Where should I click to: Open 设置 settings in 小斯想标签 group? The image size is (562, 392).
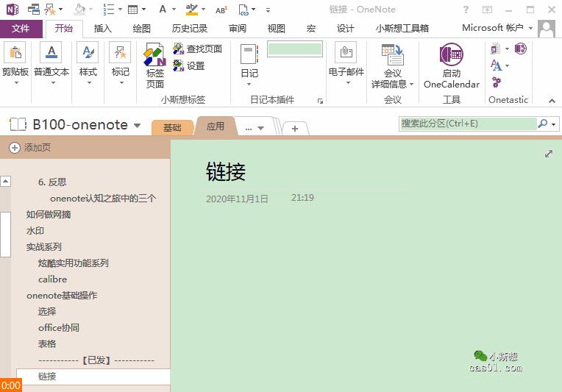tap(189, 65)
